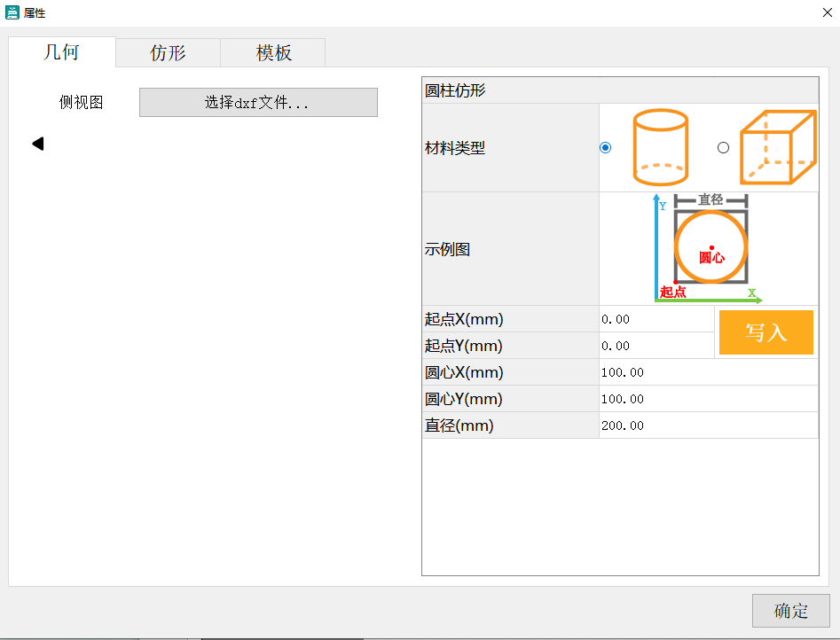Screen dimensions: 840x640
Task: Click the 圆心 center point marker in diagram
Action: pos(710,249)
